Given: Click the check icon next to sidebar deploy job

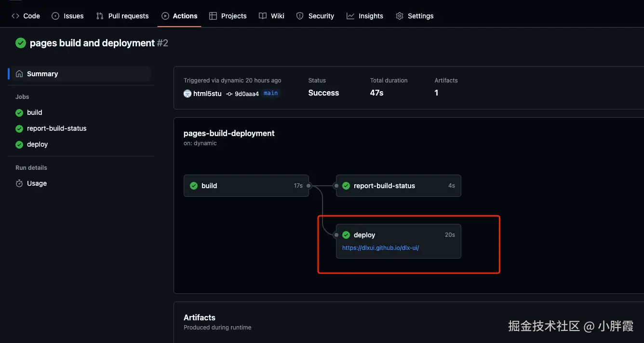Looking at the screenshot, I should [19, 144].
